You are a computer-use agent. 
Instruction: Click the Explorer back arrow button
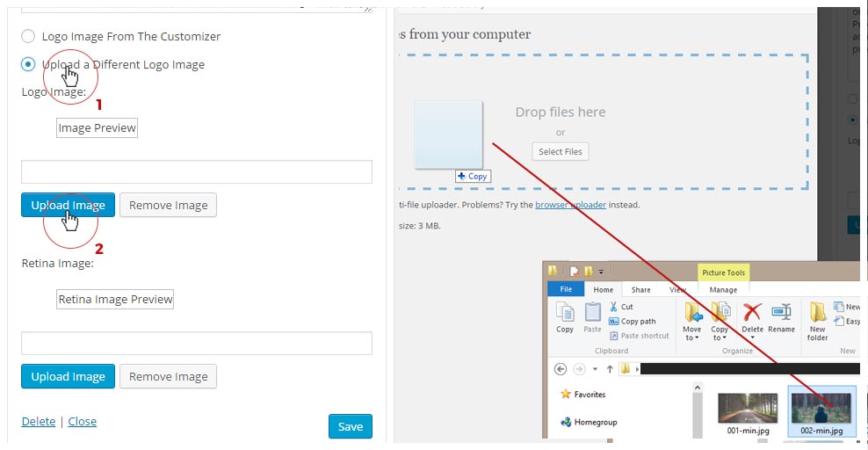pos(558,369)
